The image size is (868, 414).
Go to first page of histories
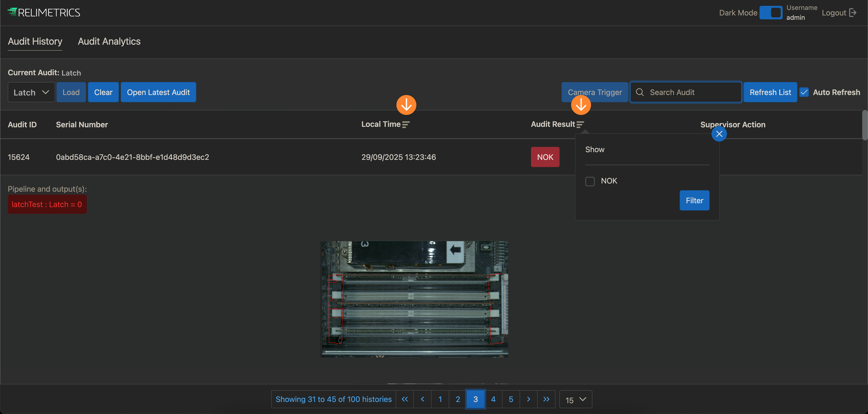click(405, 399)
